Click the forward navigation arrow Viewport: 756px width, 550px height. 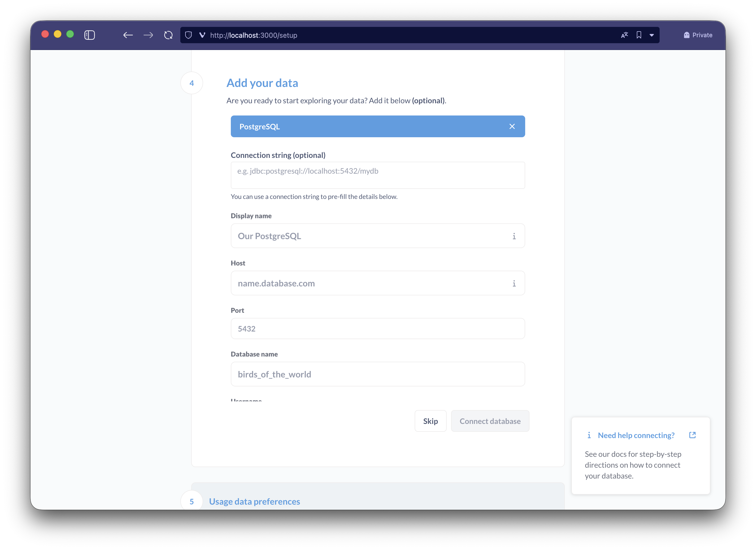148,35
